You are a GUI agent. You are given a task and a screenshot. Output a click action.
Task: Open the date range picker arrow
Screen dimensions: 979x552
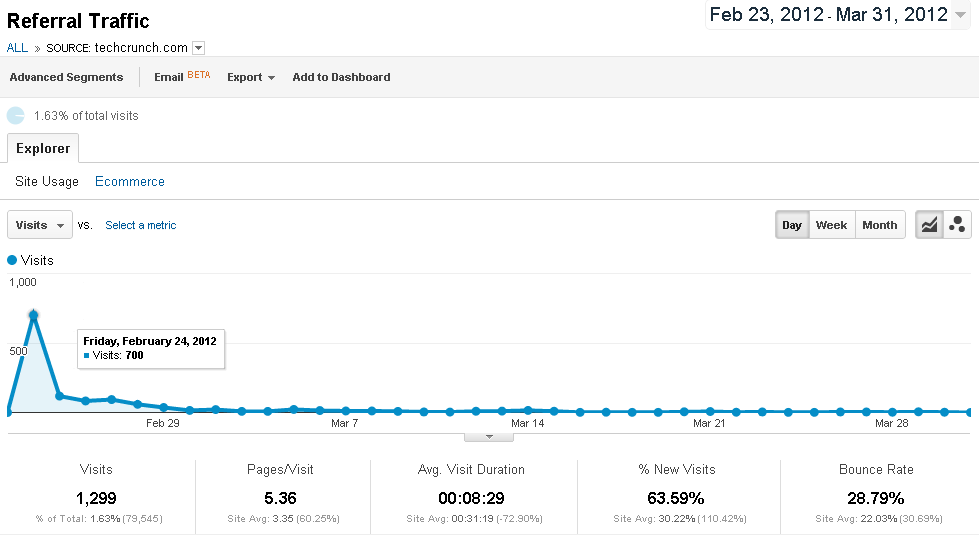point(961,15)
